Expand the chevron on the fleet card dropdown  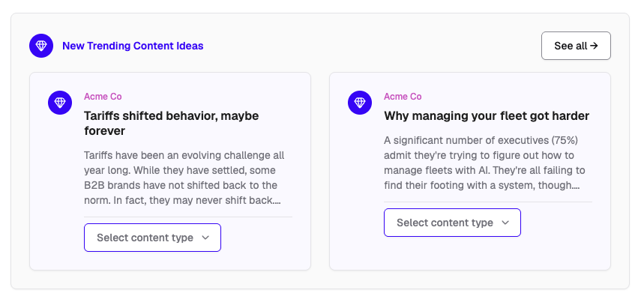pyautogui.click(x=505, y=223)
